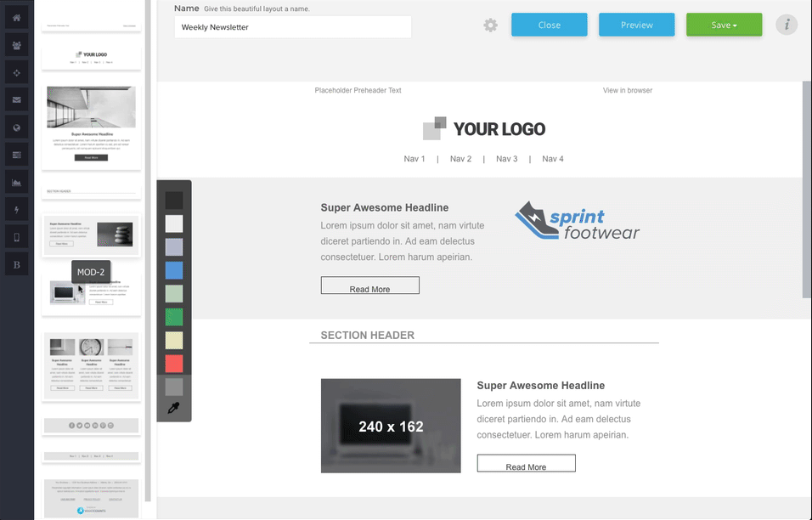Image resolution: width=812 pixels, height=520 pixels.
Task: Open the Home icon in sidebar
Action: (16, 18)
